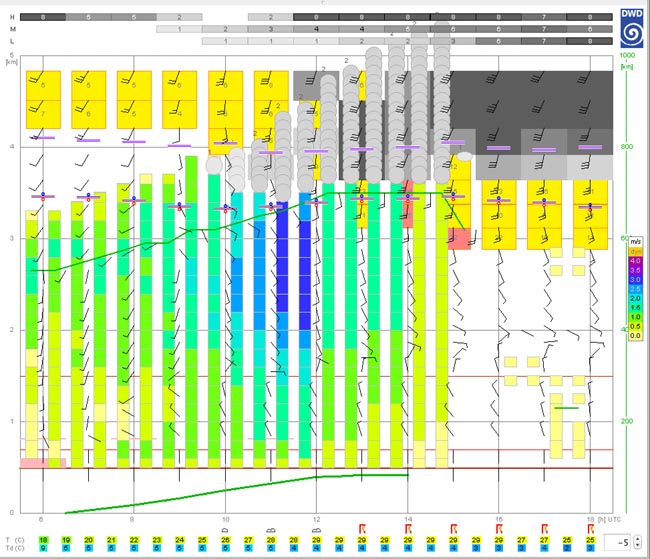Click the m/s legend header
The width and height of the screenshot is (650, 559).
[635, 242]
